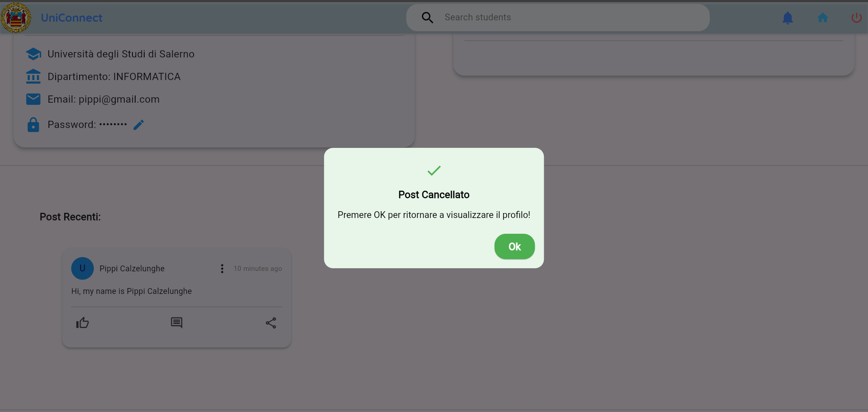Click the graduation cap university icon
868x412 pixels.
tap(33, 54)
